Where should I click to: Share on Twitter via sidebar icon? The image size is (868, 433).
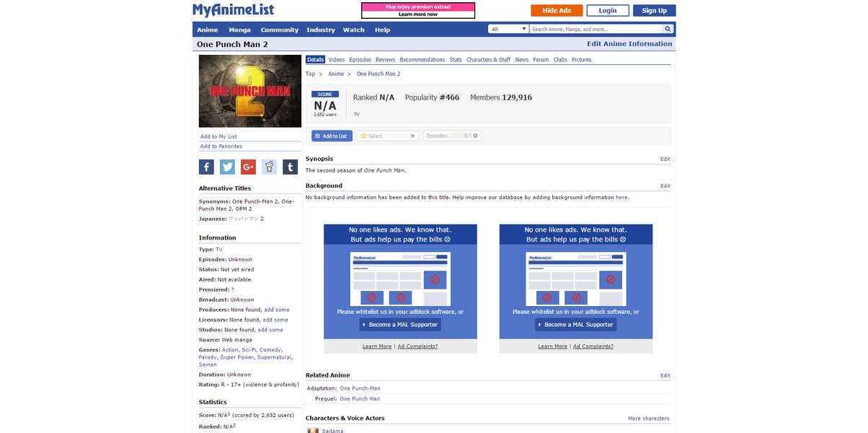pyautogui.click(x=227, y=167)
